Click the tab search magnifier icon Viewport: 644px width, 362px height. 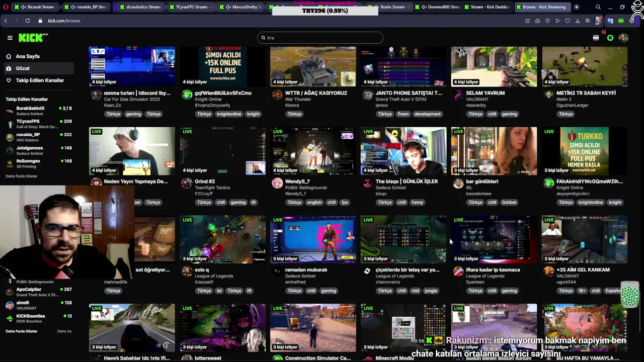pos(598,7)
